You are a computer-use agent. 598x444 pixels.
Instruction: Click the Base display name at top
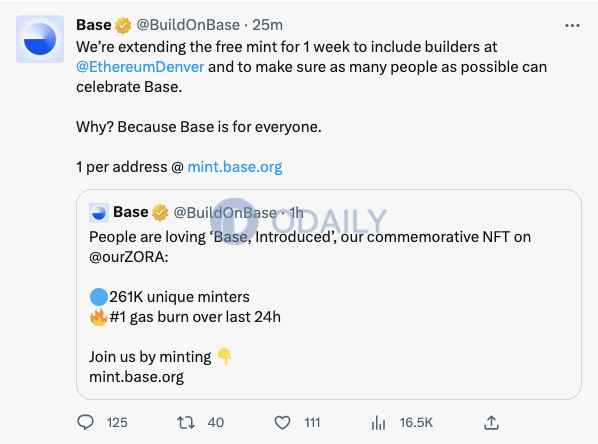point(94,25)
